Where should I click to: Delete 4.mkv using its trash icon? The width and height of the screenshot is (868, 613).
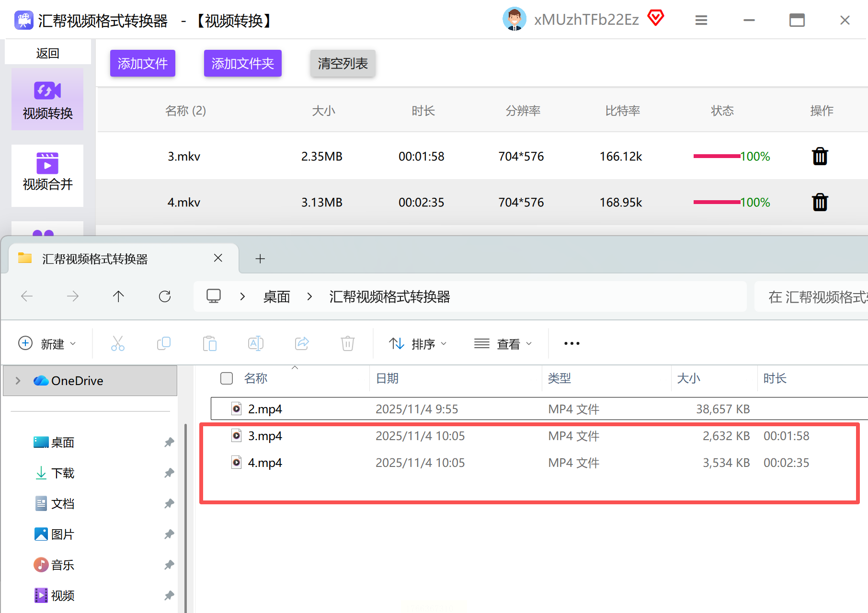[820, 202]
